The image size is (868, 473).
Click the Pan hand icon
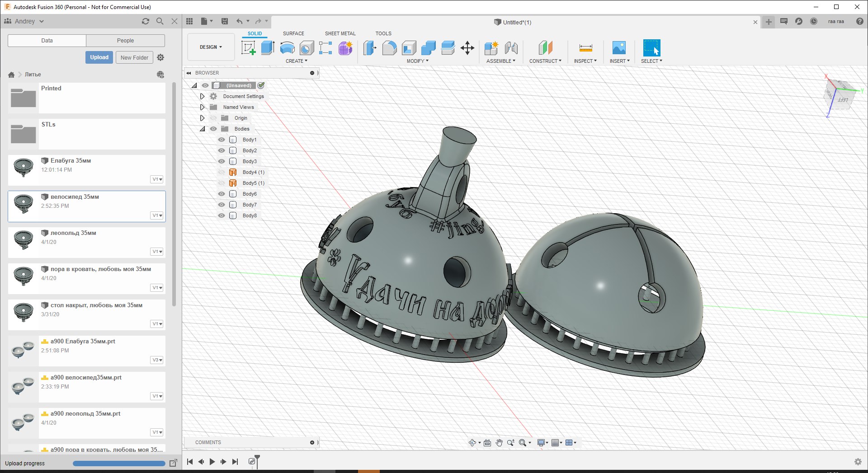tap(499, 443)
